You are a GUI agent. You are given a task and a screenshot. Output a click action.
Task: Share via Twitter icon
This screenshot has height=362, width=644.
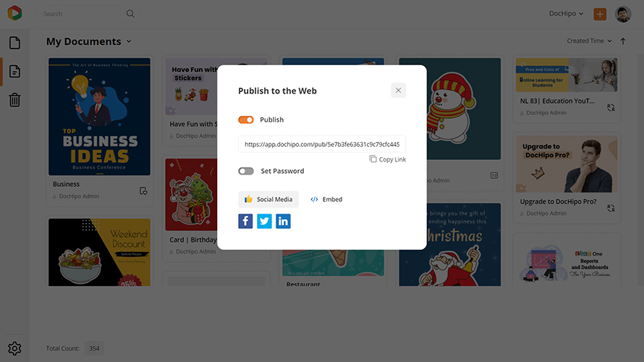pos(264,221)
